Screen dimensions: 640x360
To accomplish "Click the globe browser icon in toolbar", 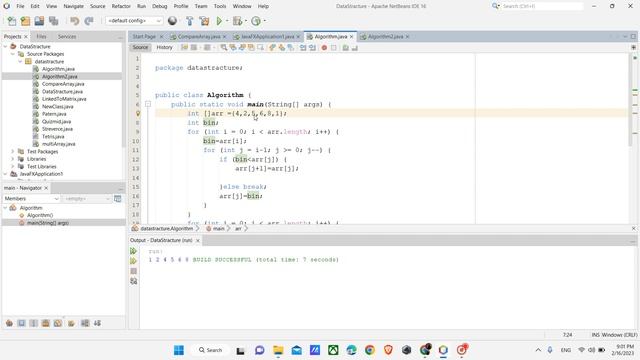I will [173, 21].
